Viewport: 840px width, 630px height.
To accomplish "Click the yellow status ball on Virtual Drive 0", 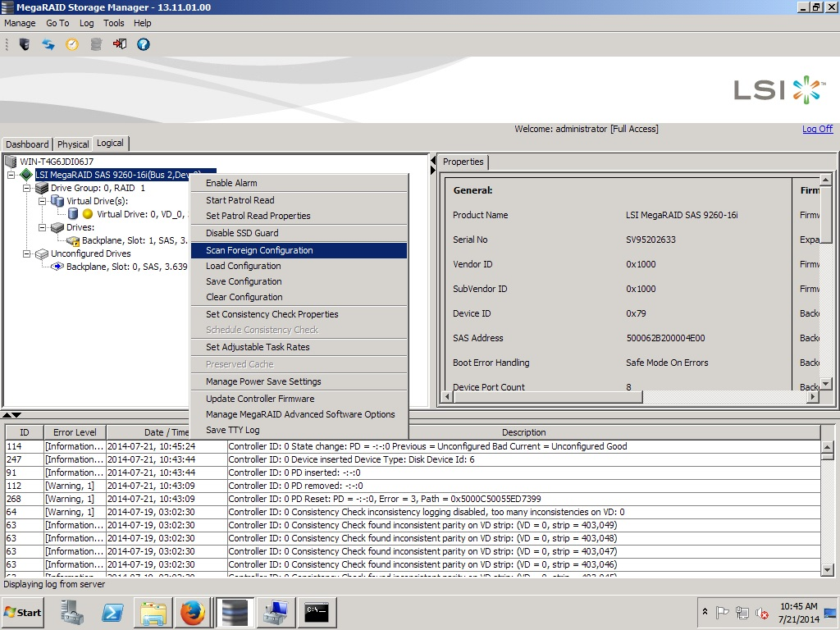I will (x=88, y=214).
